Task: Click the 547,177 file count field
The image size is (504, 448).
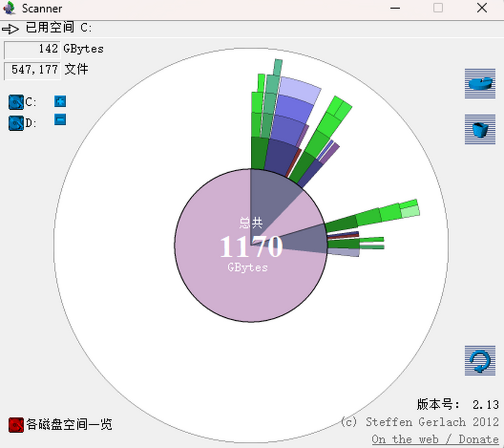Action: [x=32, y=70]
